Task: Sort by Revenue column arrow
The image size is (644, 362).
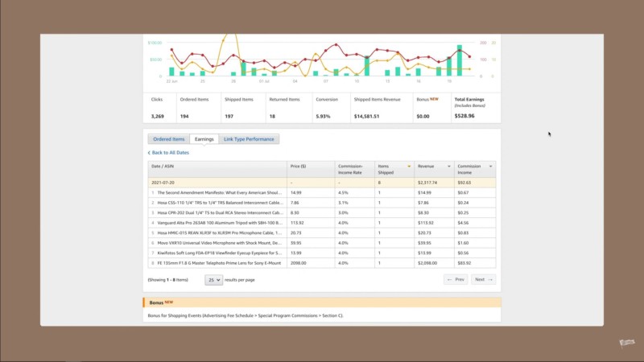Action: pyautogui.click(x=449, y=167)
